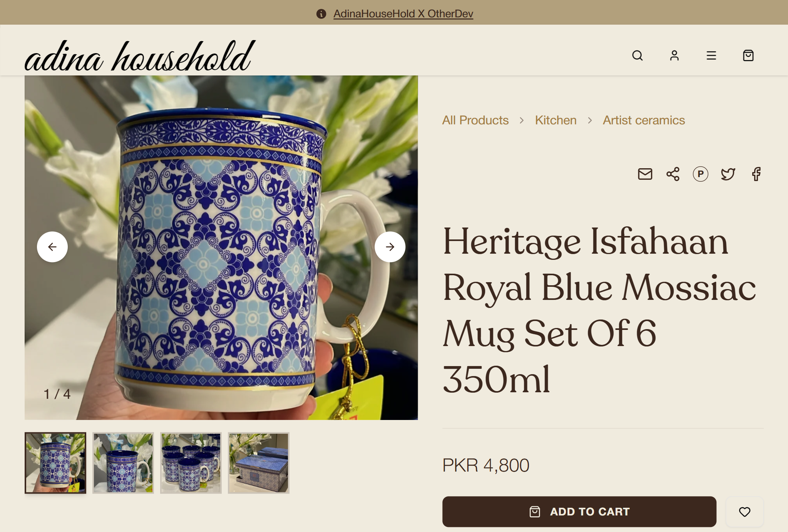Toggle wishlist heart button
This screenshot has height=532, width=788.
[745, 512]
